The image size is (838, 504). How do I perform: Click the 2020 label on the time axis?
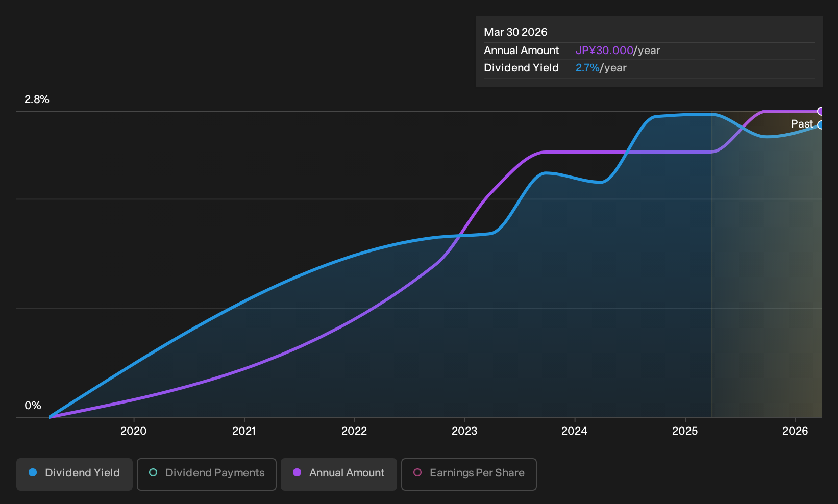point(134,431)
